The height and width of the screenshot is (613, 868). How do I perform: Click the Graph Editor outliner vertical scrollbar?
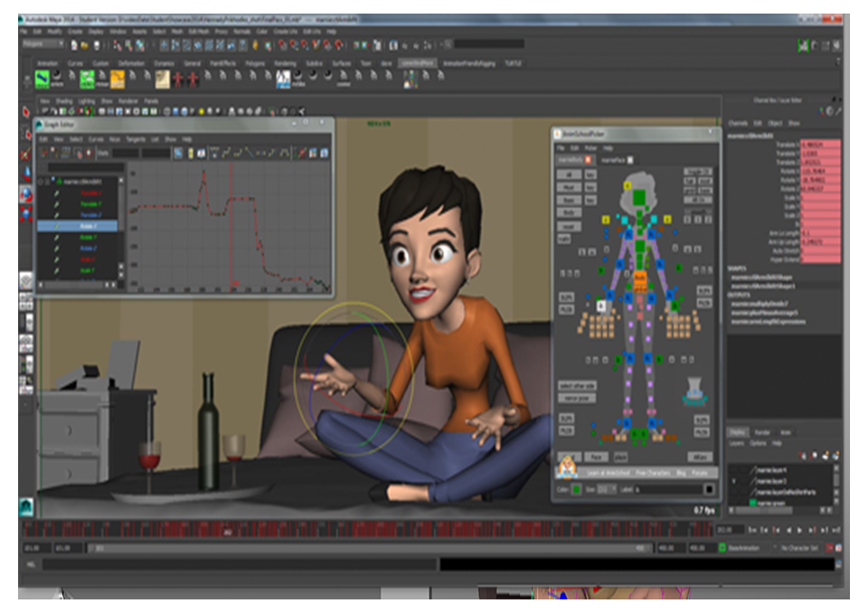tap(120, 226)
